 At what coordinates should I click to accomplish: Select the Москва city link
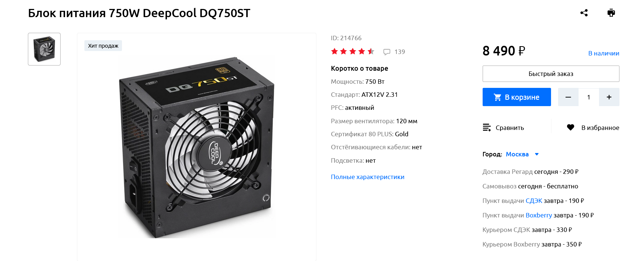tap(517, 154)
